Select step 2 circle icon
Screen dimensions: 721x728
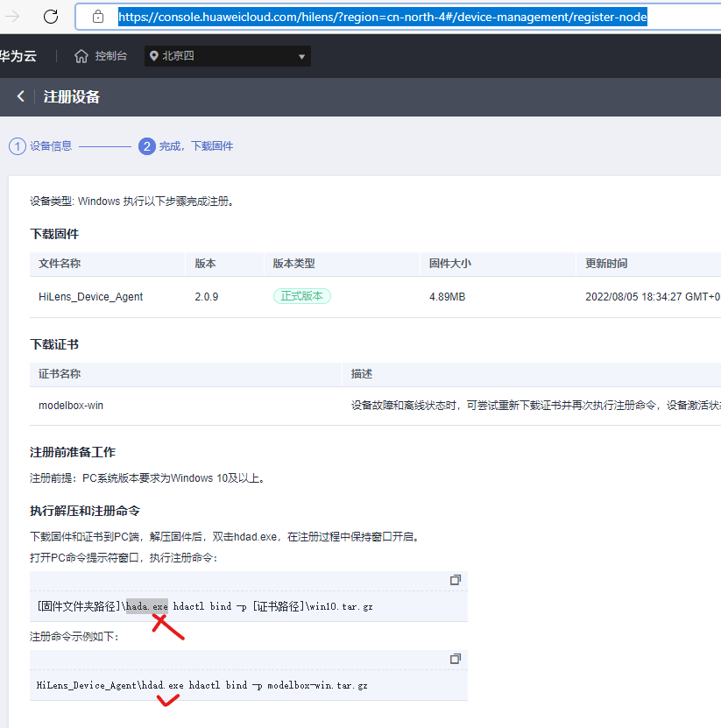(146, 146)
